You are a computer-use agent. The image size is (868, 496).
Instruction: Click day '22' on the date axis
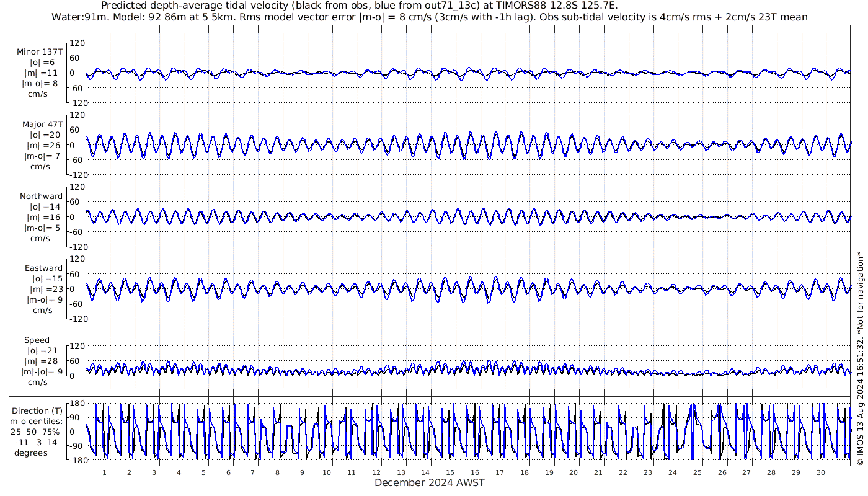(623, 472)
